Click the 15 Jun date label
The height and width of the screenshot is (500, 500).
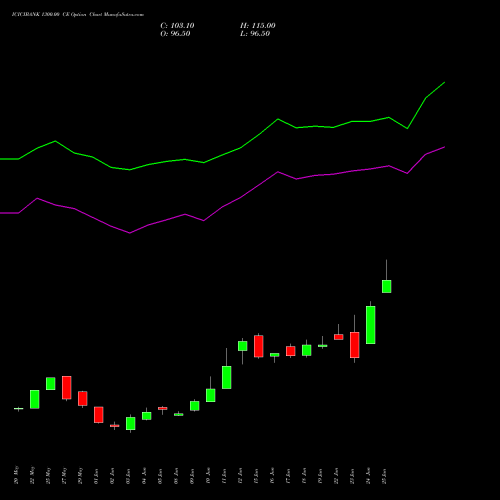tap(257, 476)
